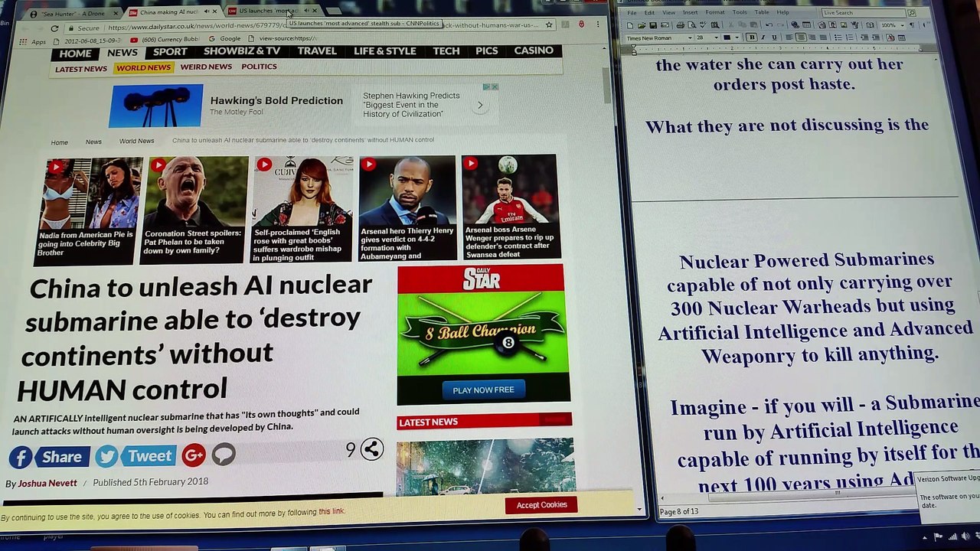Click the Print Preview icon in Works toolbar
The height and width of the screenshot is (551, 980).
click(691, 25)
